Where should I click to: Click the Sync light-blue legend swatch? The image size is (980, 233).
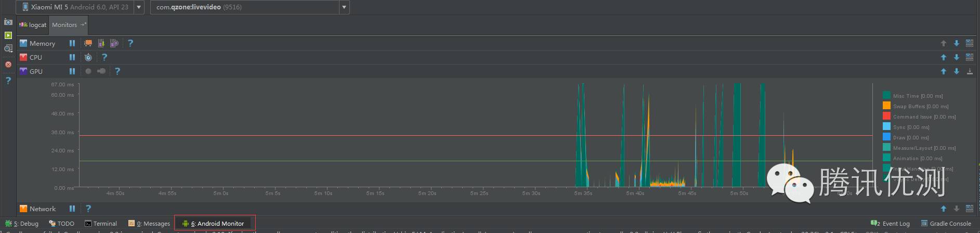pyautogui.click(x=886, y=126)
